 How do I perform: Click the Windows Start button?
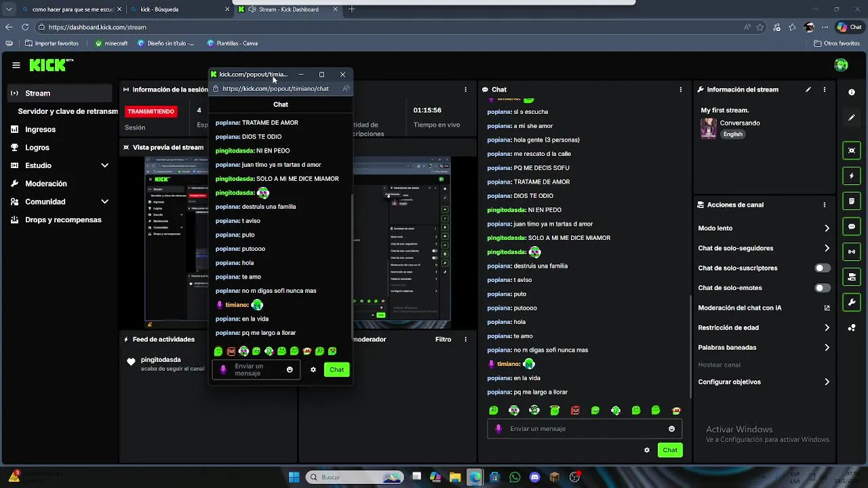tap(294, 477)
